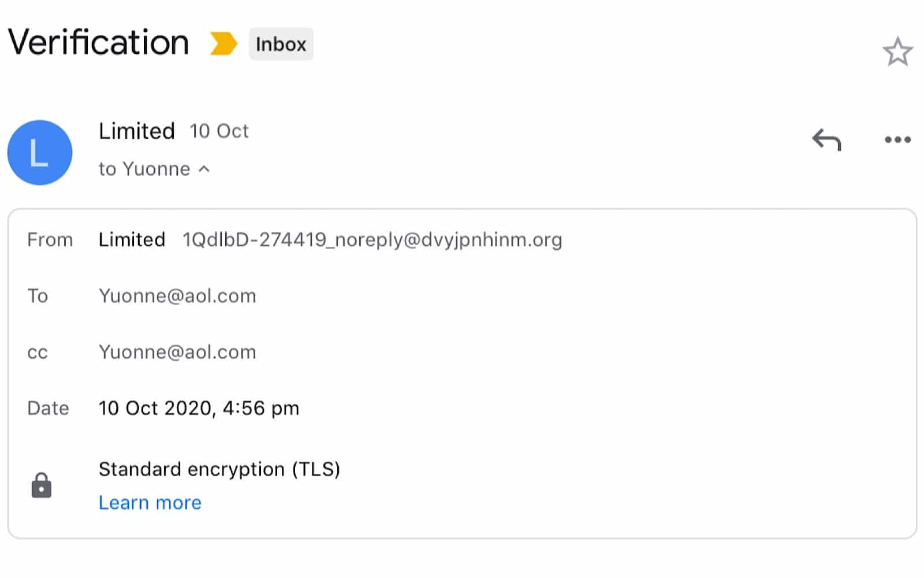Click Yuonne@aol.com in the To row
924x578 pixels.
[x=177, y=296]
